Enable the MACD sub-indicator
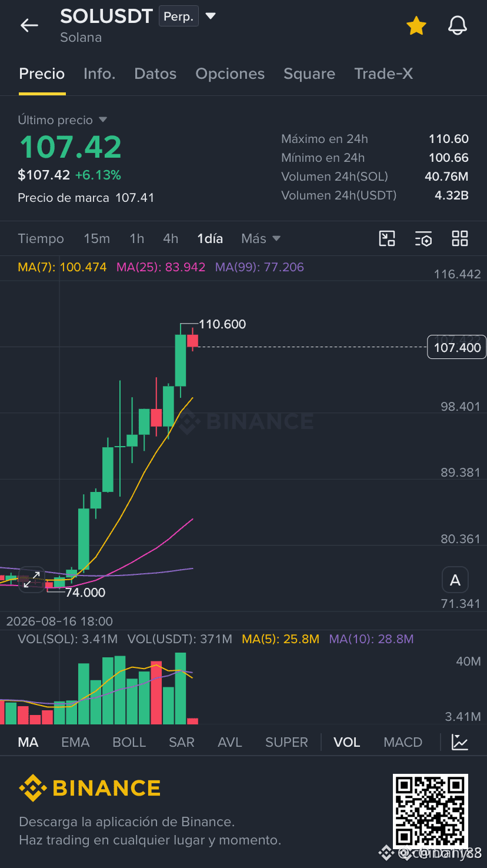This screenshot has width=487, height=868. [x=403, y=742]
